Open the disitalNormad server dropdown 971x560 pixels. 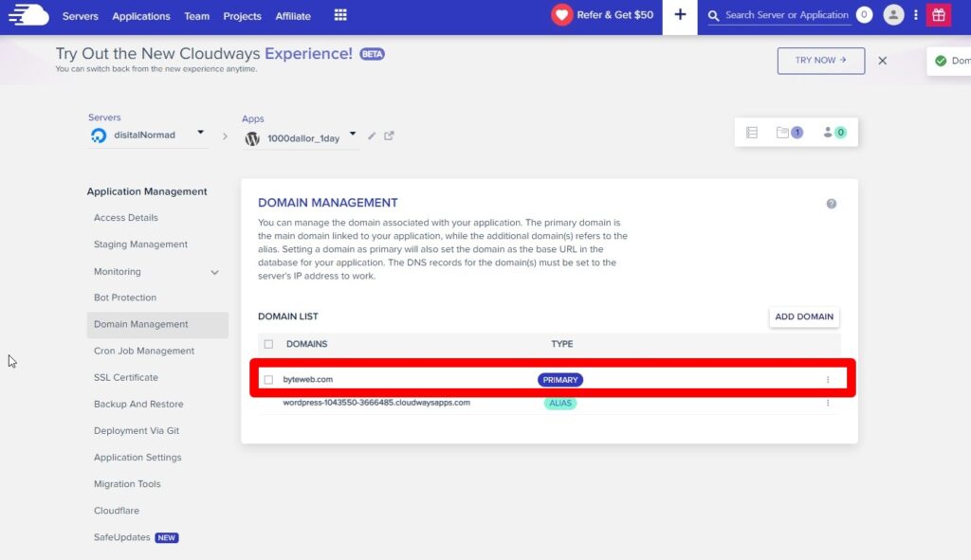pyautogui.click(x=147, y=135)
